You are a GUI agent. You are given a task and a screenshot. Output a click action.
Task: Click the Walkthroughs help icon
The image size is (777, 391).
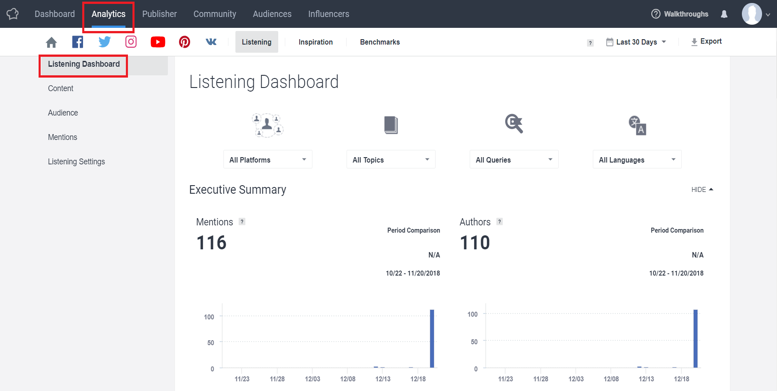pos(656,14)
